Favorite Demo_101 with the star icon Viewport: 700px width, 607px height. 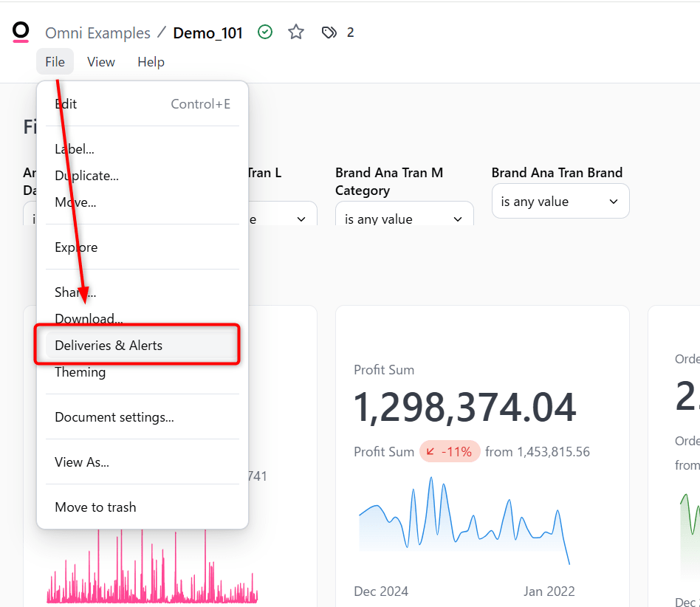(x=296, y=32)
